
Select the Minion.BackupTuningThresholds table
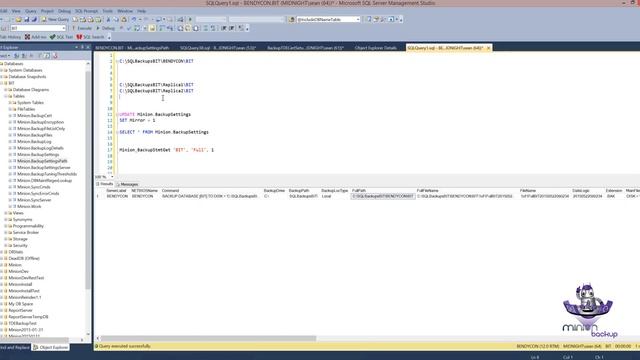click(x=47, y=174)
